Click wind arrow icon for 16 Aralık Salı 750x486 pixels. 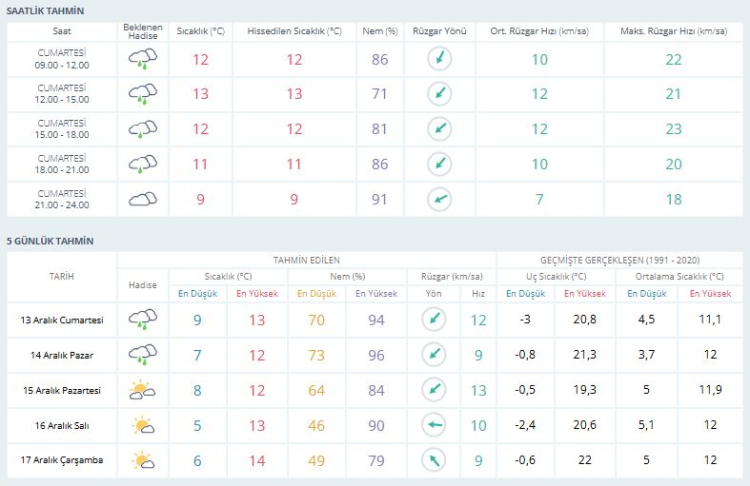pos(433,426)
